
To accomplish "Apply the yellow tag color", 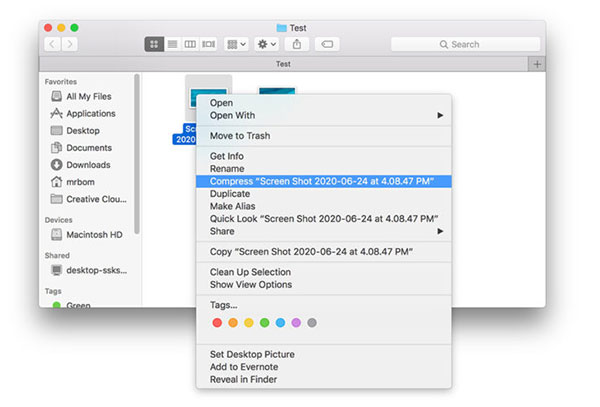I will click(x=249, y=323).
